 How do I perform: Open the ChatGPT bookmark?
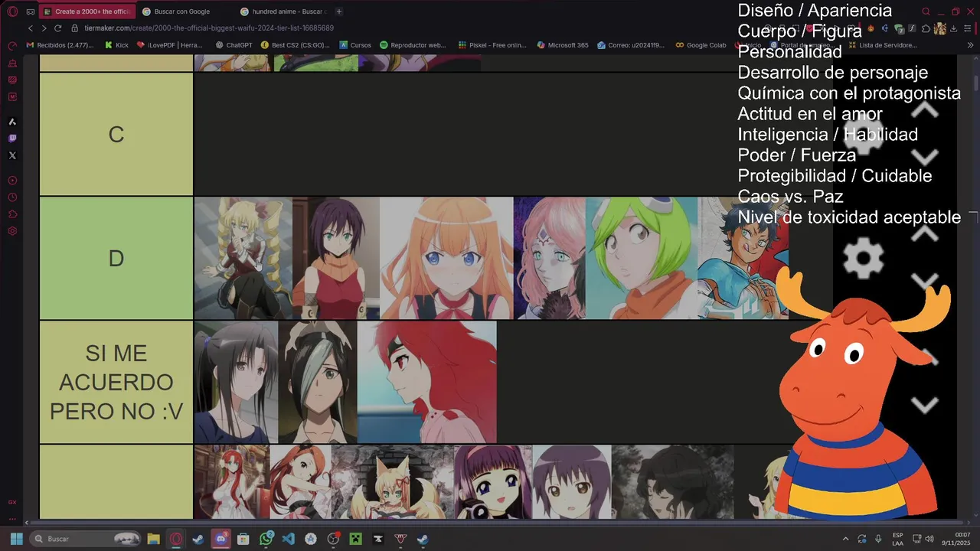tap(234, 45)
